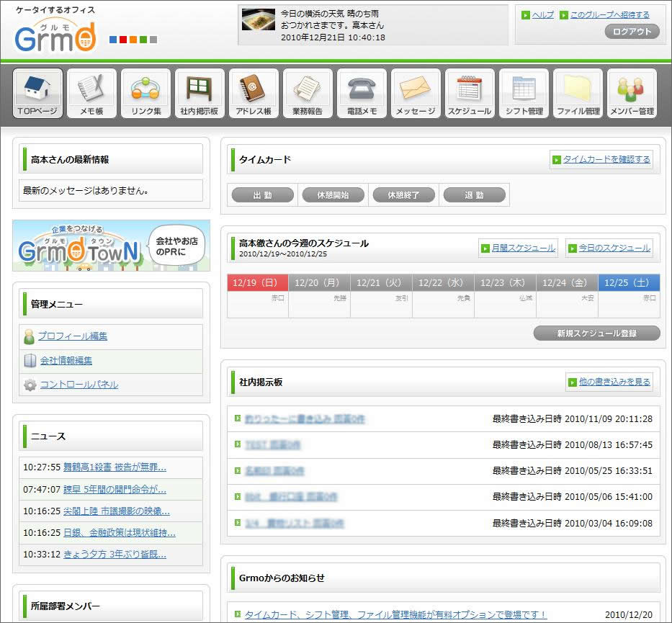The height and width of the screenshot is (623, 672).
Task: Open the ファイル管理 folder icon
Action: click(x=578, y=94)
